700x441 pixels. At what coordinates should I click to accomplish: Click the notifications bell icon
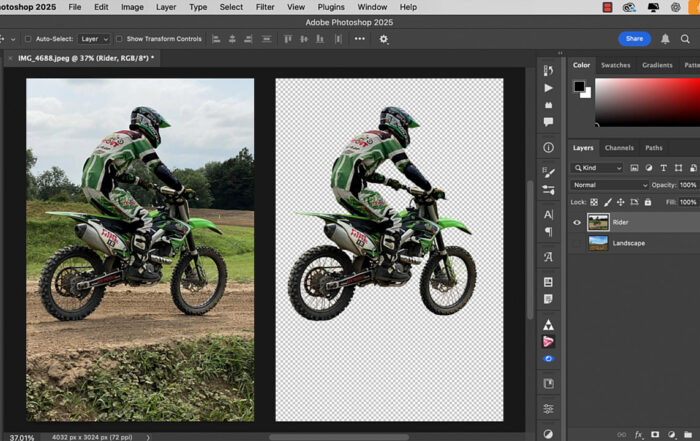(x=665, y=39)
